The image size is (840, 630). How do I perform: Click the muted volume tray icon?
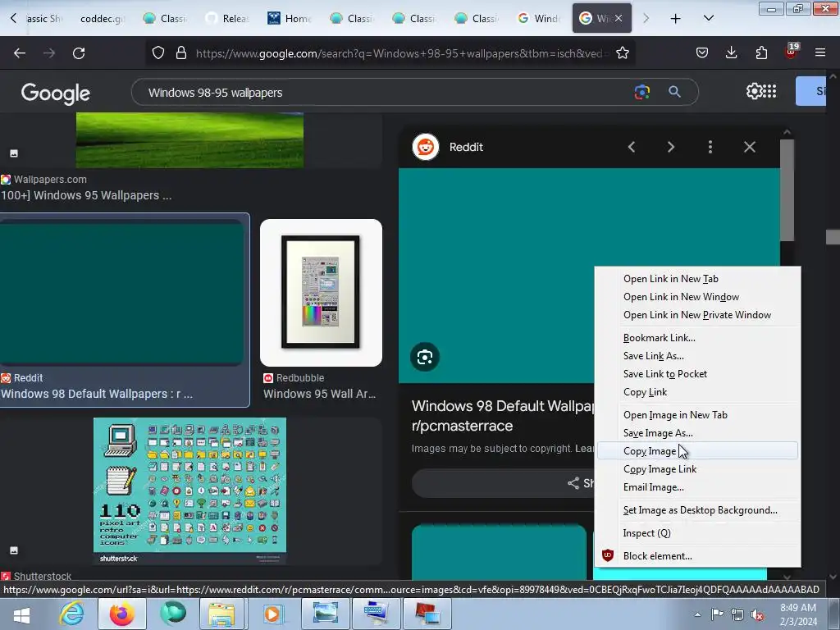[x=757, y=614]
